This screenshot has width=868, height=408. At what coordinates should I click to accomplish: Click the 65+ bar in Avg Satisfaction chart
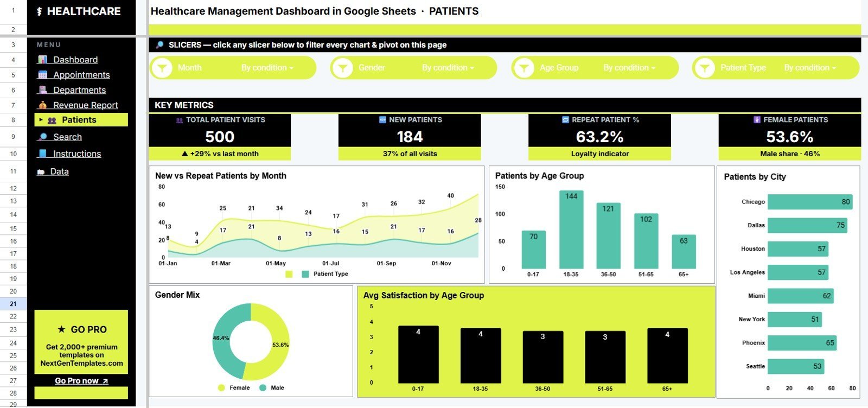(667, 356)
